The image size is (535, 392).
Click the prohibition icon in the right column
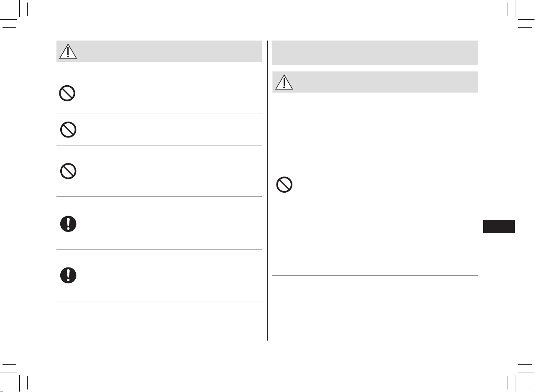coord(284,185)
